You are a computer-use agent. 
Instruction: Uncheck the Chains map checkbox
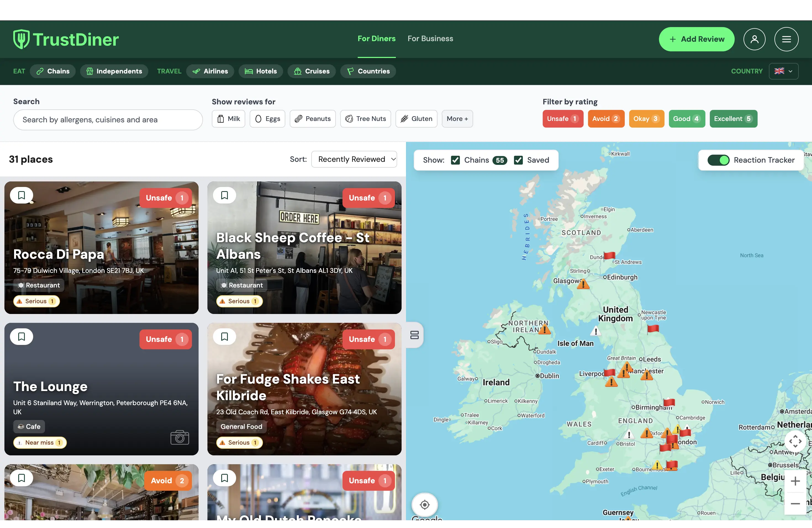coord(455,160)
